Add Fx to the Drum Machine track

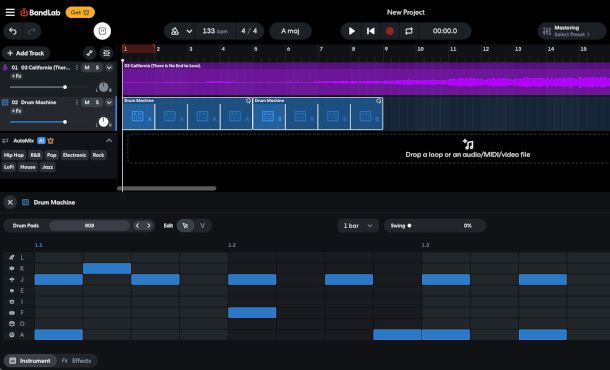tap(16, 111)
